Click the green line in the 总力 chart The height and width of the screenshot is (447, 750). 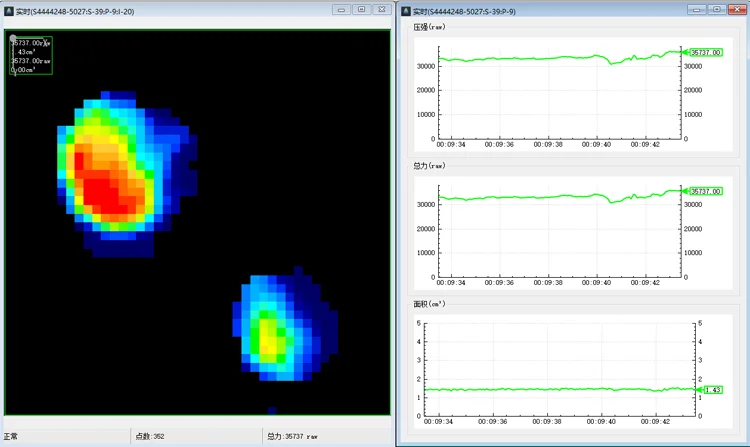coord(560,196)
